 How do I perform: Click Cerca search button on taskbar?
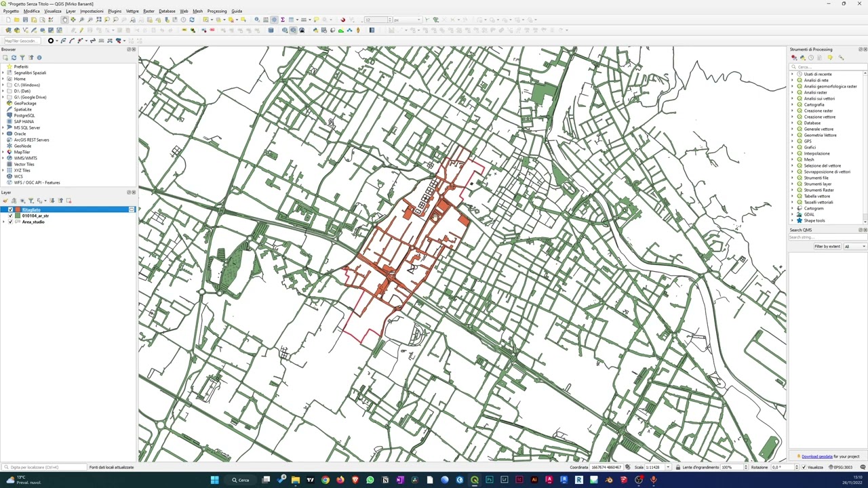click(x=240, y=480)
